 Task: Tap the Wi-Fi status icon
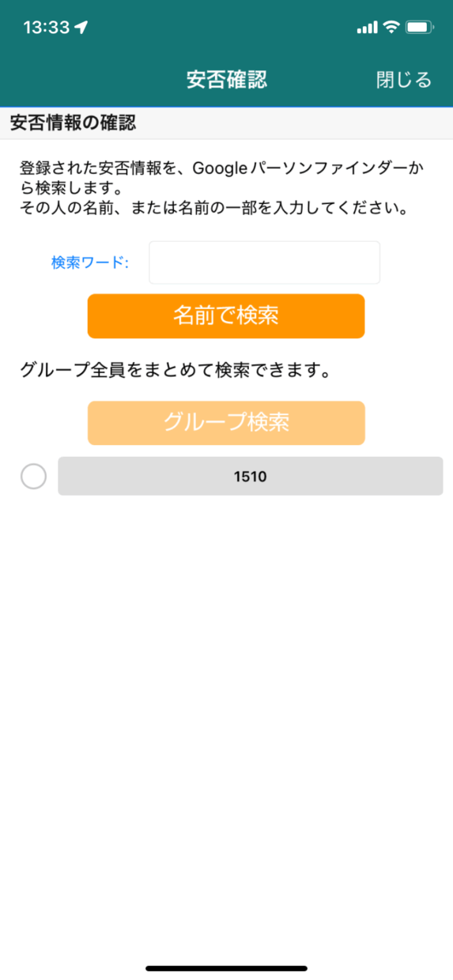click(391, 28)
